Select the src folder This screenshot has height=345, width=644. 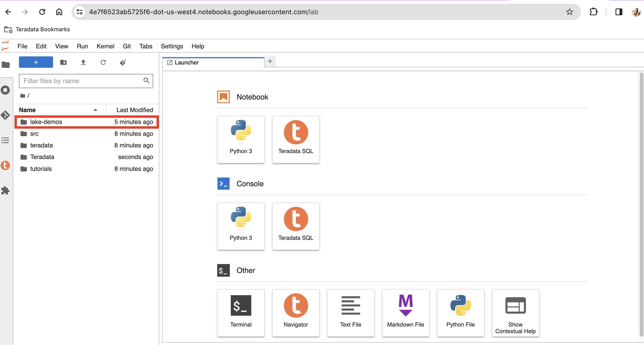(86, 134)
